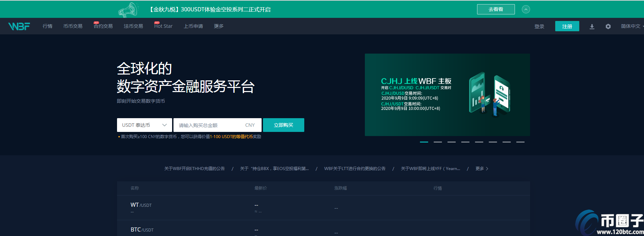Focus the 请输入购买总金额 input field
This screenshot has height=236, width=644.
pos(218,125)
